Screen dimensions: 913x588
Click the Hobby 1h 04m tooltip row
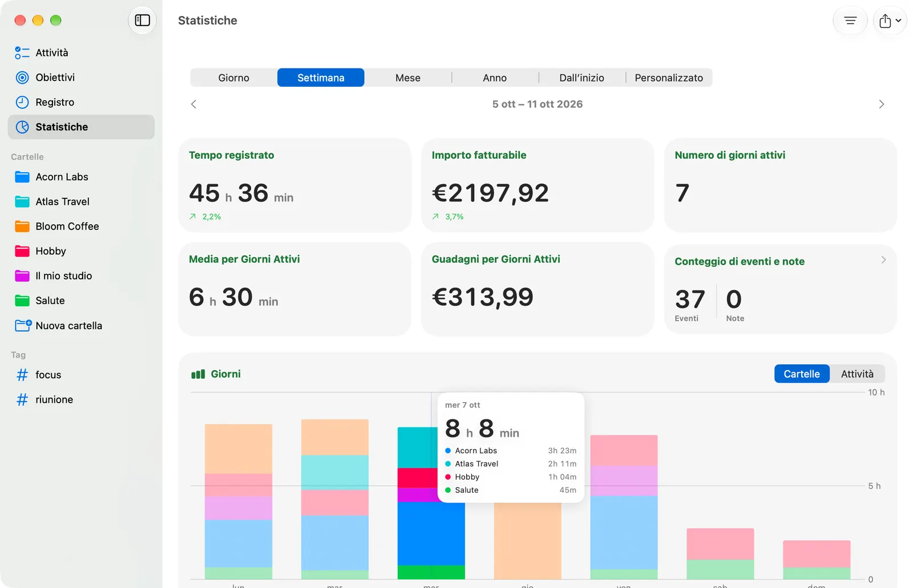click(511, 477)
